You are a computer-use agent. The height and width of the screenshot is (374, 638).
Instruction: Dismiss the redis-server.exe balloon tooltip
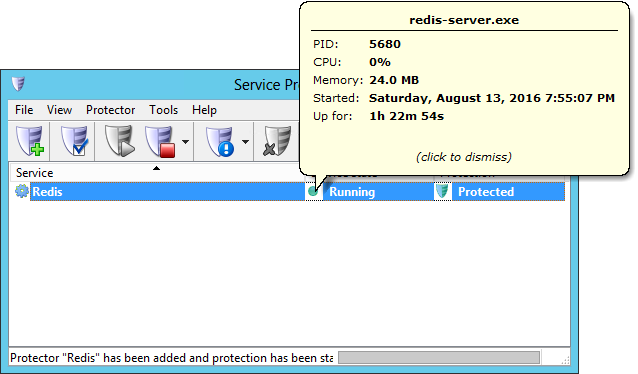464,157
